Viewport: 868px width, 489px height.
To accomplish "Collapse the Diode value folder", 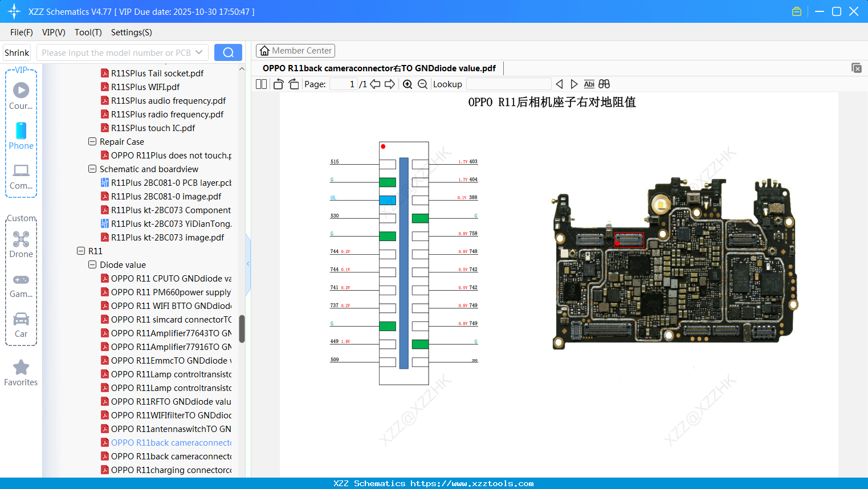I will click(92, 264).
